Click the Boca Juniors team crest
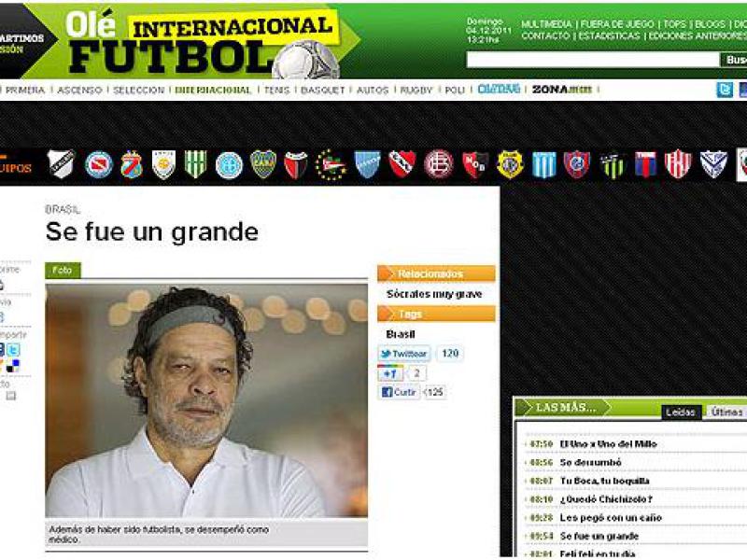Image resolution: width=747 pixels, height=560 pixels. (x=263, y=164)
